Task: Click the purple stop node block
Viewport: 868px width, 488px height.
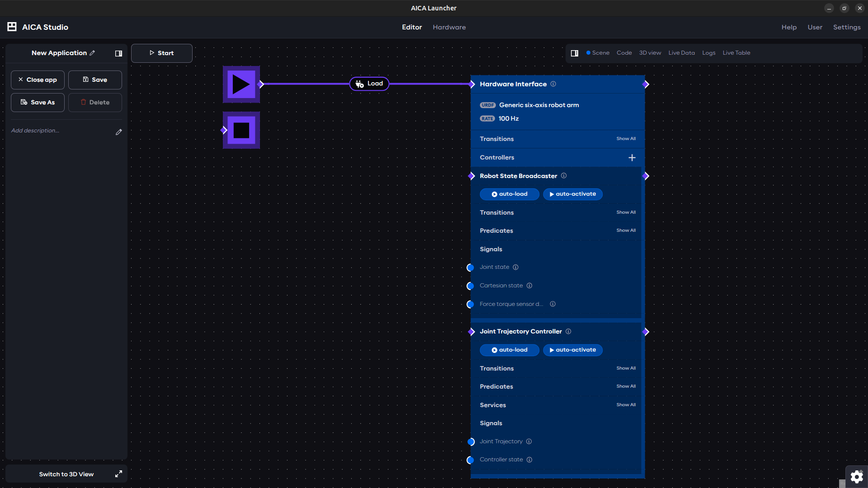Action: (x=241, y=130)
